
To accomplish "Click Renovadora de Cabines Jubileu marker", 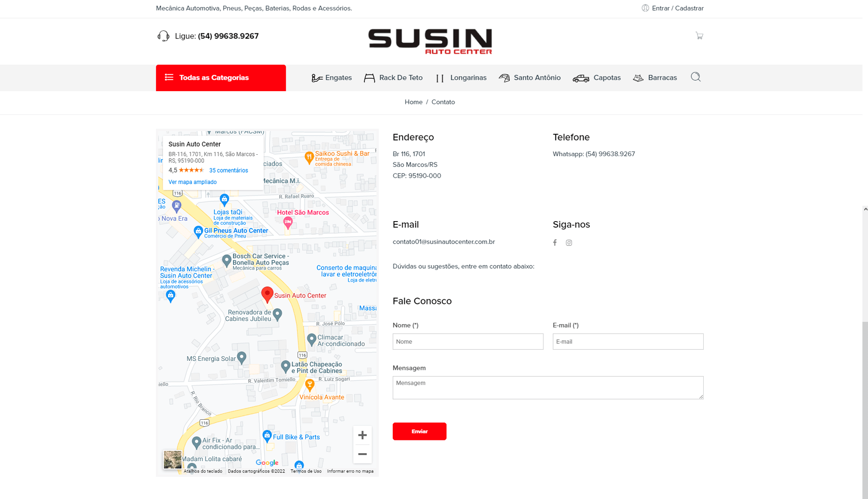I will point(277,315).
